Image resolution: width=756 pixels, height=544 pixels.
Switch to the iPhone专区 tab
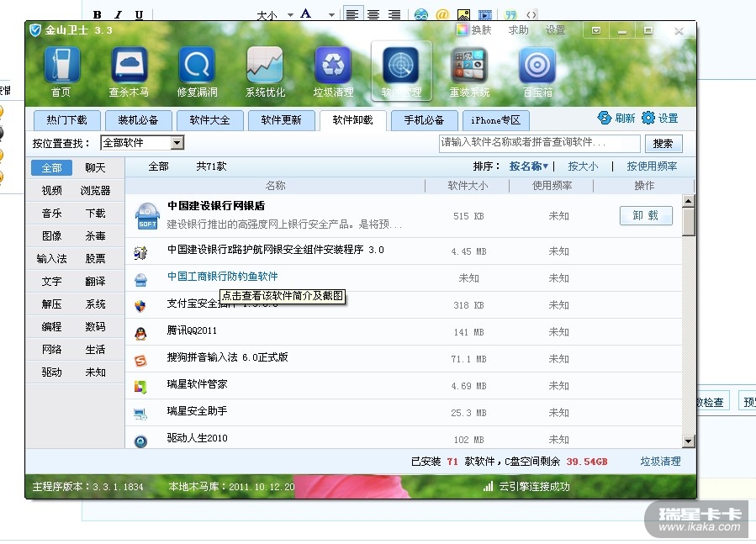click(495, 120)
